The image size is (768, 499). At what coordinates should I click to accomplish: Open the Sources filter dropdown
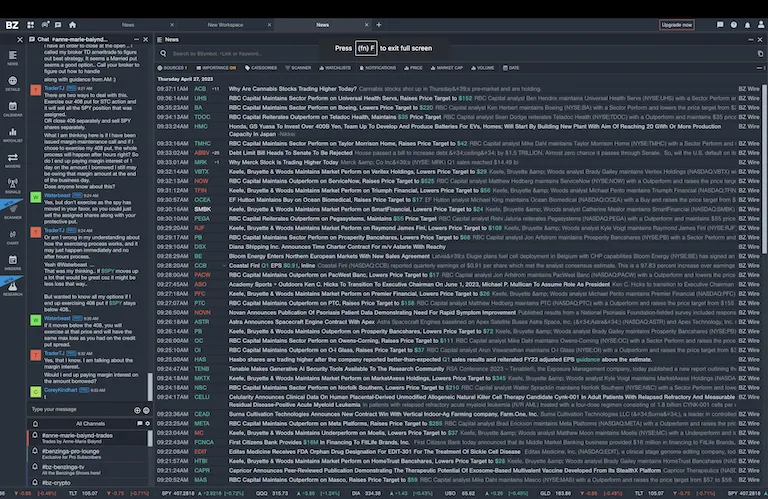[x=173, y=68]
